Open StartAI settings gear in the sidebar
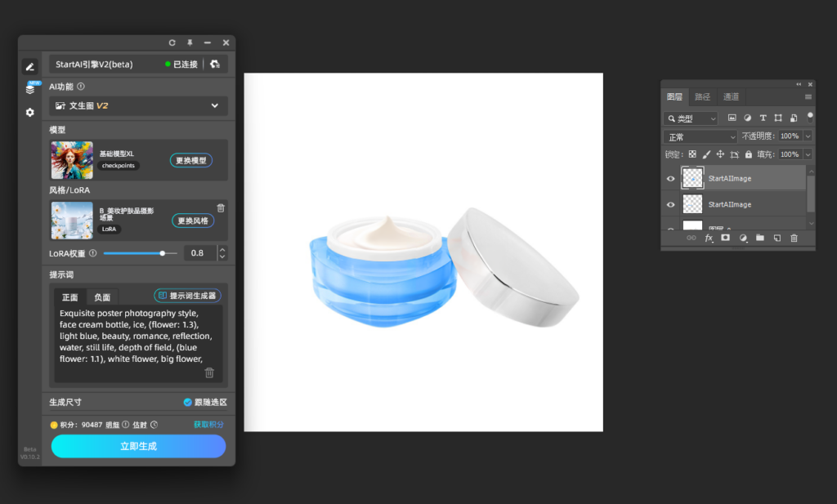 [x=30, y=112]
